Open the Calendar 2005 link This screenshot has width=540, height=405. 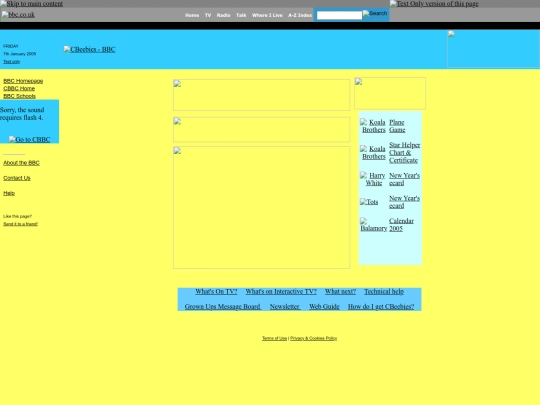click(401, 225)
